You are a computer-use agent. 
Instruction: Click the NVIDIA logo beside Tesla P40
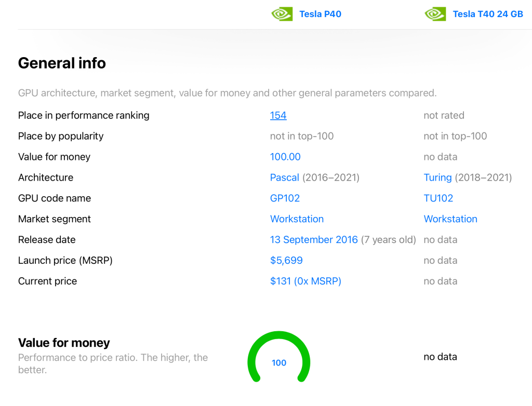coord(282,14)
